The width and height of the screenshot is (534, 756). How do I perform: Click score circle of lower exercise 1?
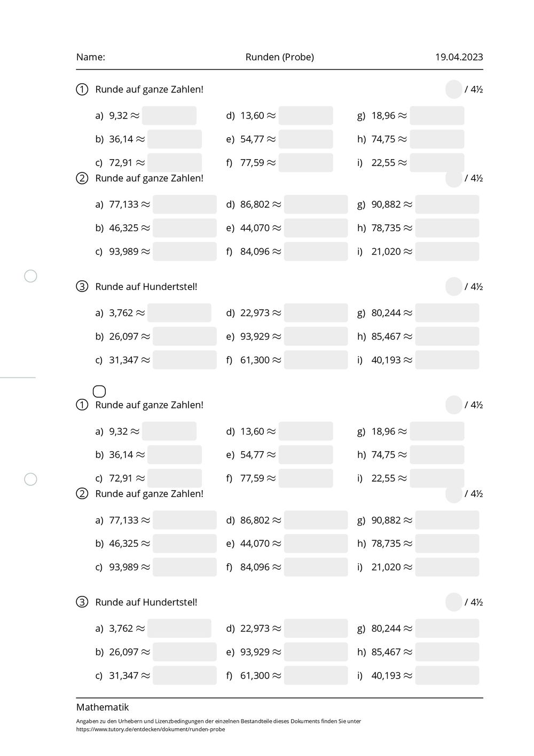[454, 405]
